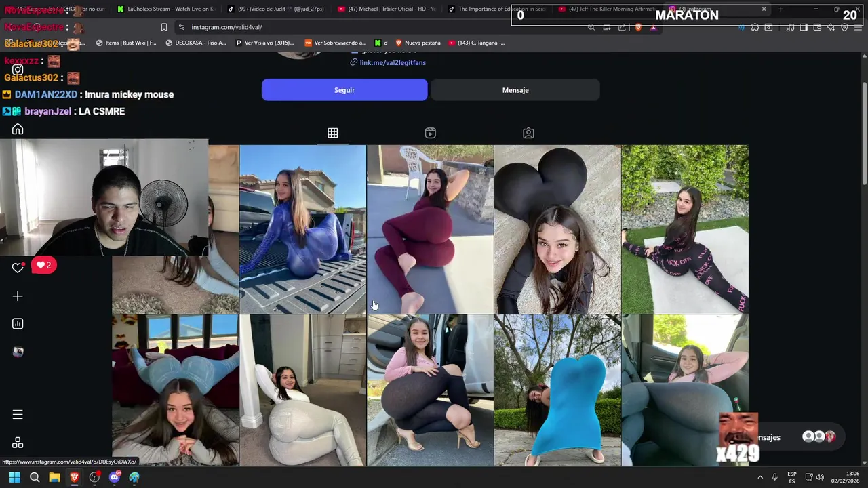Click the share icon in the address bar
The height and width of the screenshot is (488, 868).
pyautogui.click(x=622, y=27)
